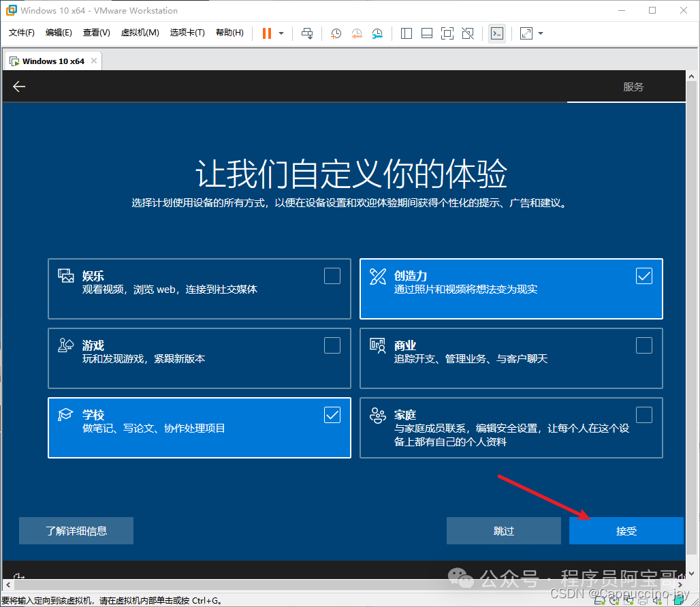Click the 家庭 family icon
The image size is (700, 607).
[378, 416]
